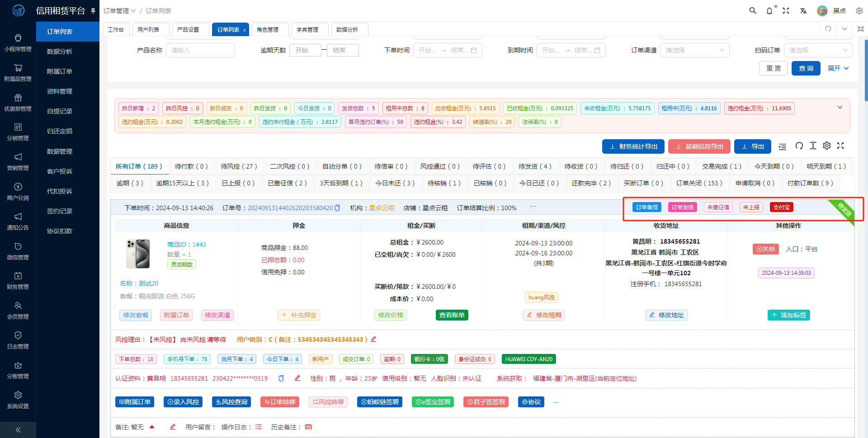Expand filters with 展开

[x=838, y=68]
